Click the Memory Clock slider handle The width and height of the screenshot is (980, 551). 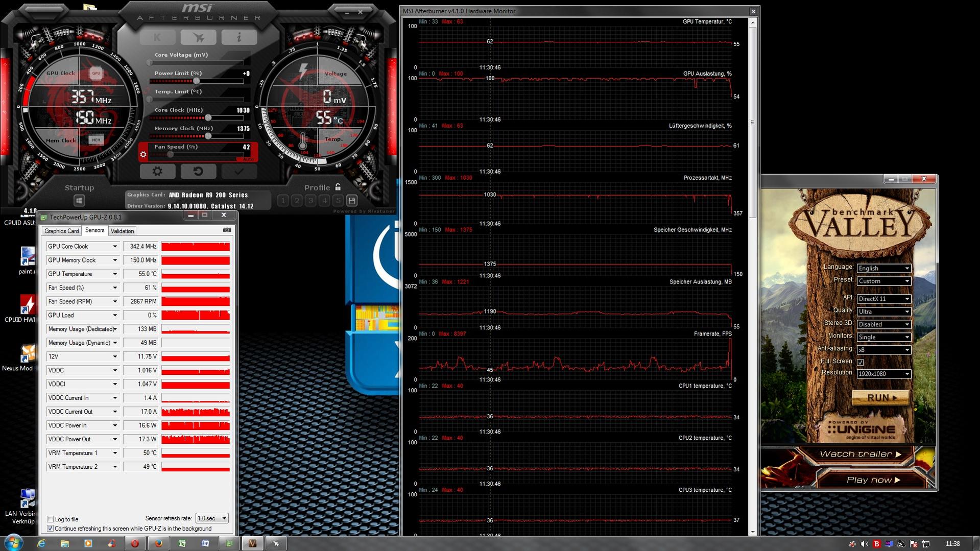point(208,136)
